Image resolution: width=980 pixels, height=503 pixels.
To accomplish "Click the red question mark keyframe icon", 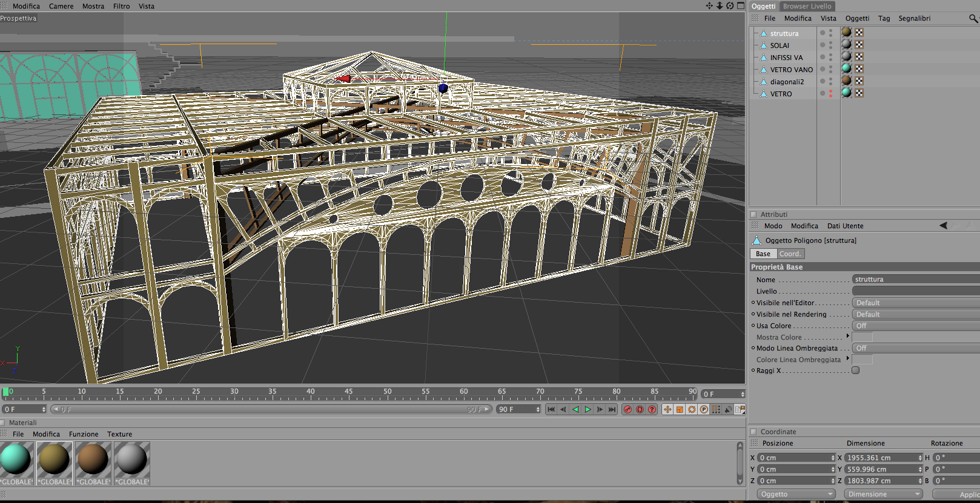I will coord(652,410).
